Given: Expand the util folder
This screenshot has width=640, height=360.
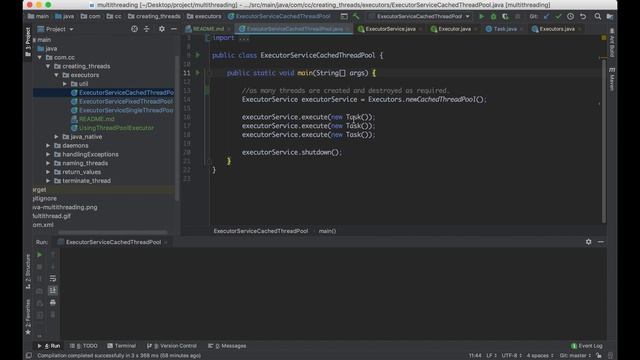Looking at the screenshot, I should tap(65, 84).
